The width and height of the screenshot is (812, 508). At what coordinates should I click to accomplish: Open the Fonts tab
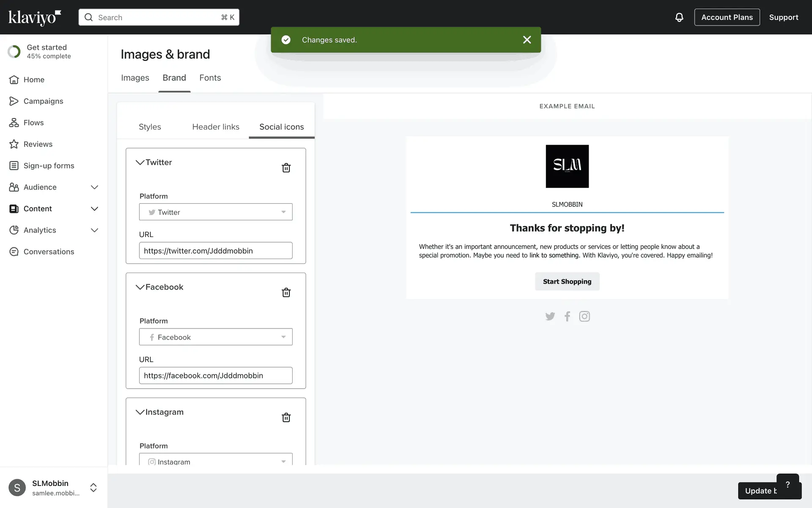pos(210,78)
